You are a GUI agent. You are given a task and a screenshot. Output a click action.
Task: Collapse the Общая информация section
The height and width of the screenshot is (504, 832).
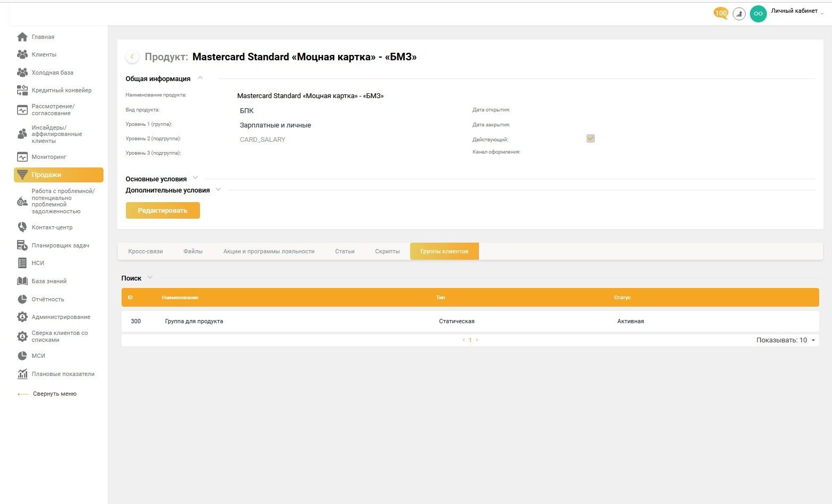tap(200, 78)
